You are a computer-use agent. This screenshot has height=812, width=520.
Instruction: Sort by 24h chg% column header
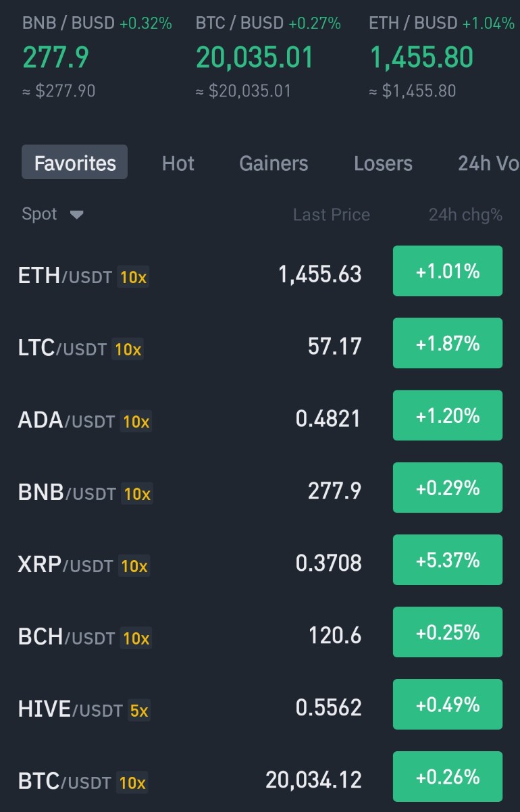[x=465, y=215]
